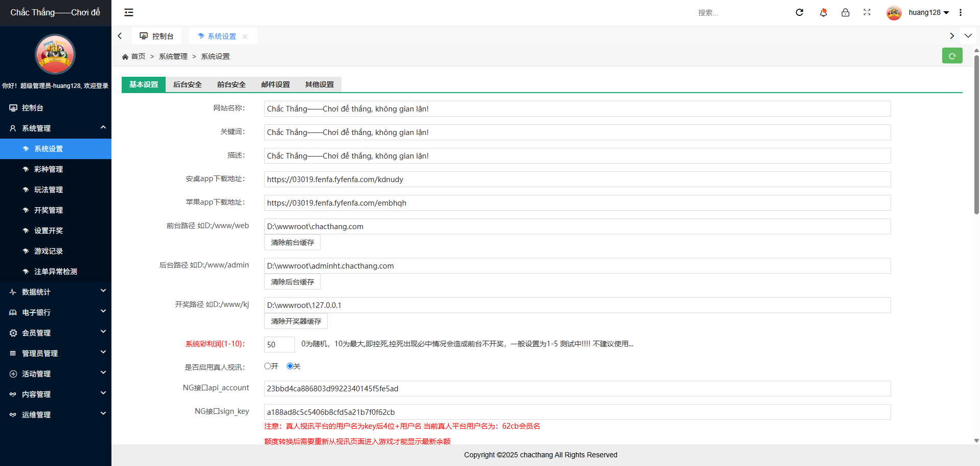Expand the 会员管理 sidebar menu

[56, 333]
